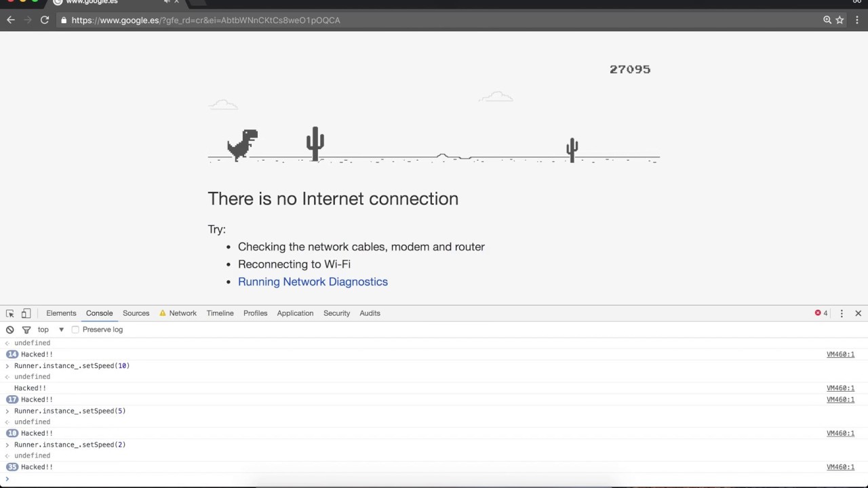Clear the console with the ban icon

(10, 329)
